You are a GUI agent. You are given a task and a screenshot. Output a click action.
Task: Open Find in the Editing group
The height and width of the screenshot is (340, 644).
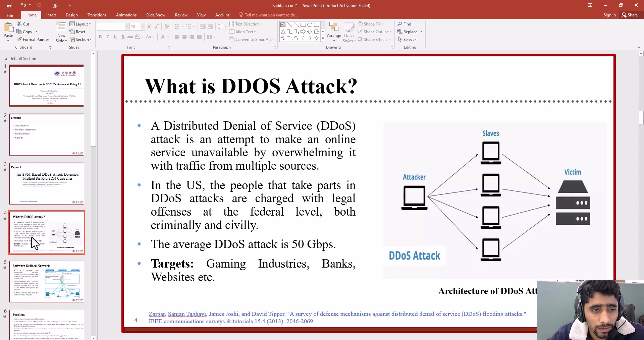click(405, 24)
